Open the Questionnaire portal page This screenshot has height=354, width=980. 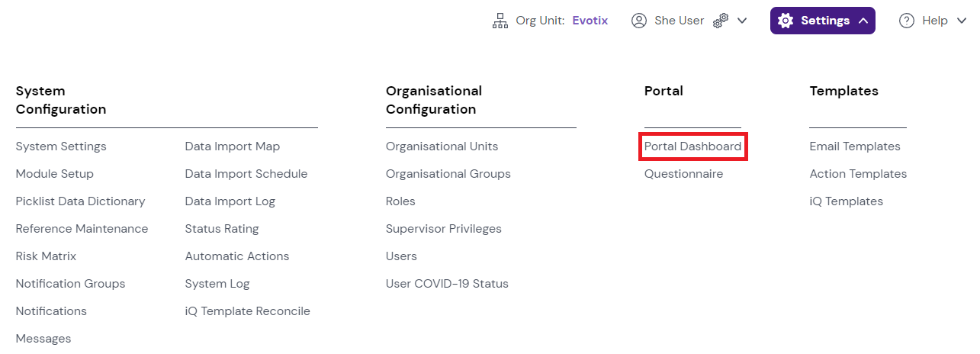(683, 174)
